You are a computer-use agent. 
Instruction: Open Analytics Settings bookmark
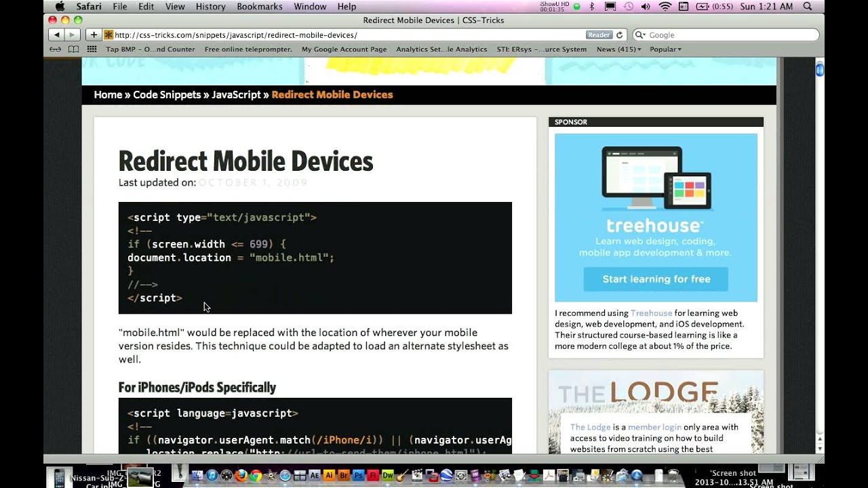pos(441,49)
